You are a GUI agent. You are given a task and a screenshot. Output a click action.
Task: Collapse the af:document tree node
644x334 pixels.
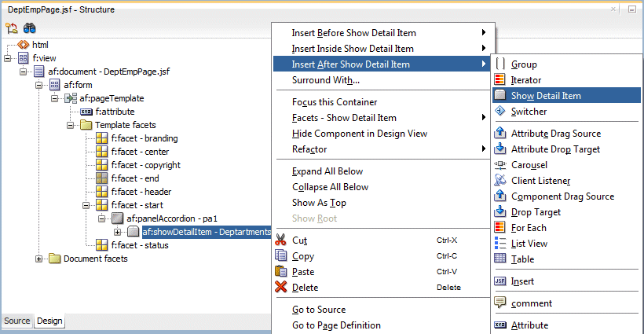click(23, 72)
